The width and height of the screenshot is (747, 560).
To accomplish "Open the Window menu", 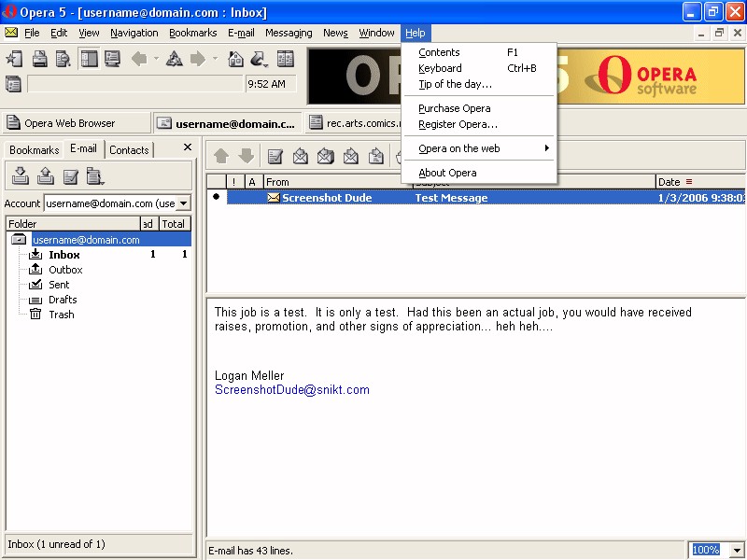I will click(x=376, y=33).
